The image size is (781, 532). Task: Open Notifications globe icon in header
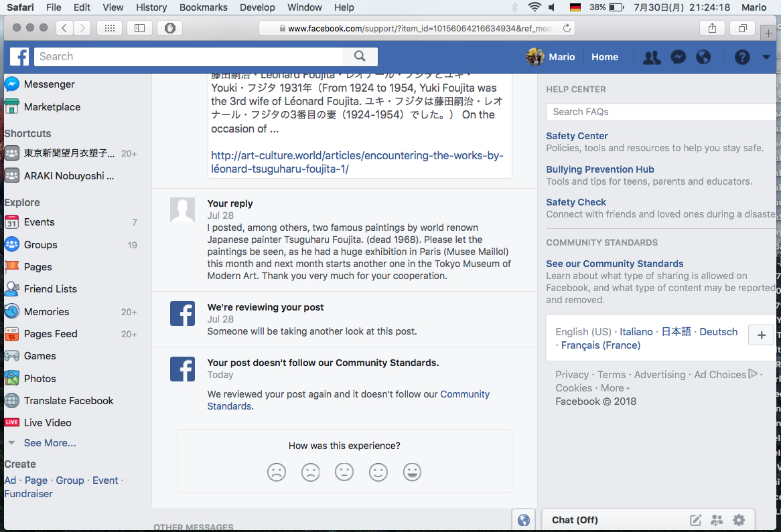coord(703,58)
